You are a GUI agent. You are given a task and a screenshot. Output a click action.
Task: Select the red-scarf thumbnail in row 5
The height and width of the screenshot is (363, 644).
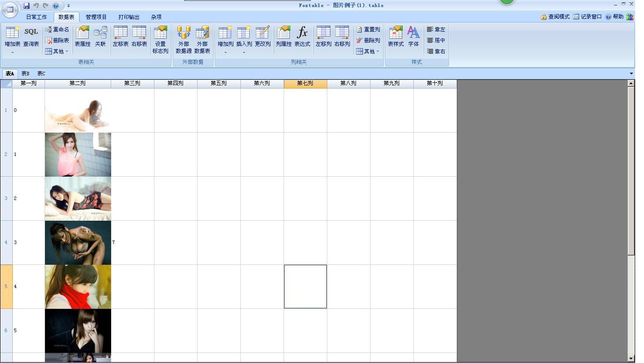tap(78, 287)
